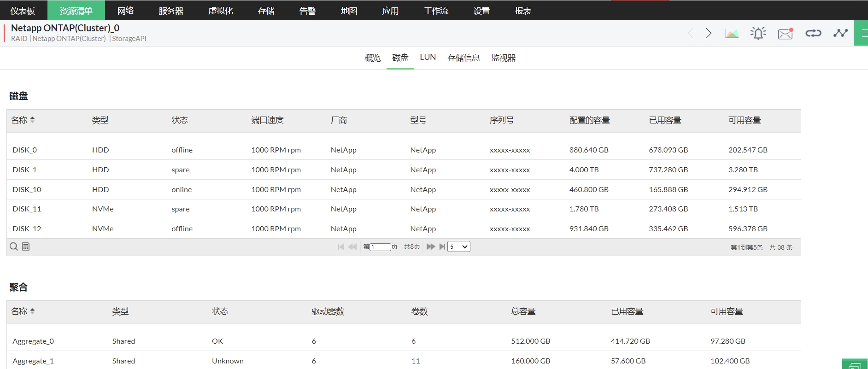Click the 卷数 column header
Viewport: 868px width, 369px height.
click(x=420, y=311)
